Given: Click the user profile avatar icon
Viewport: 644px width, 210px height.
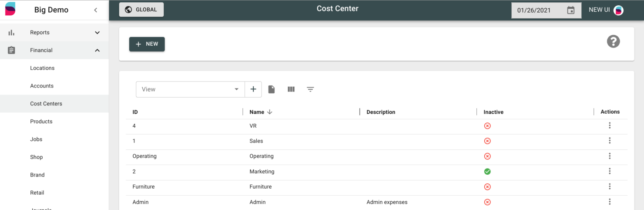Looking at the screenshot, I should [x=618, y=10].
